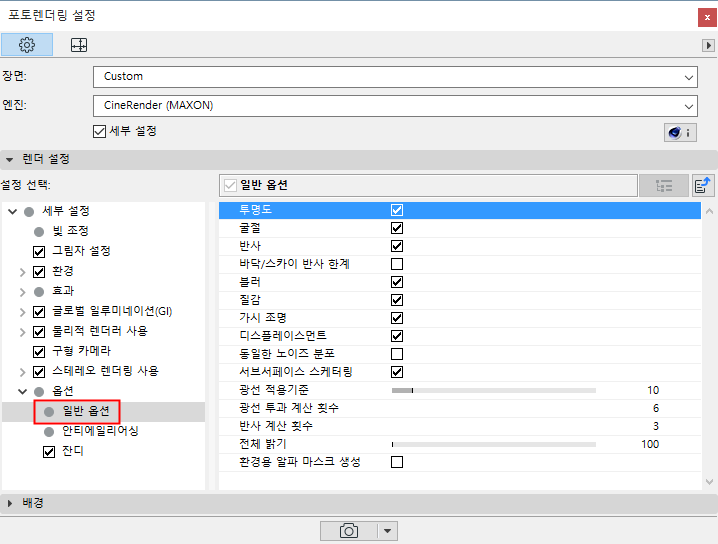Toggle the 세부 설정 checkbox under engine
Viewport: 718px width, 544px height.
click(x=99, y=131)
